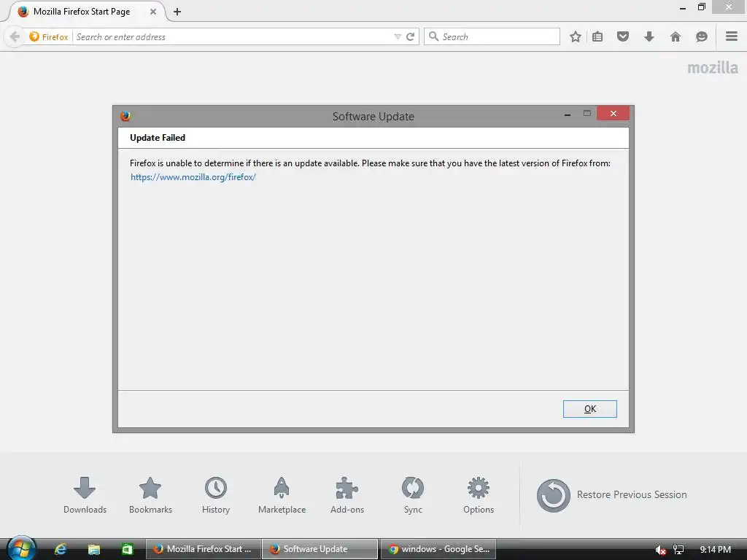Switch to windows - Google Search taskbar button
This screenshot has height=560, width=747.
(438, 549)
